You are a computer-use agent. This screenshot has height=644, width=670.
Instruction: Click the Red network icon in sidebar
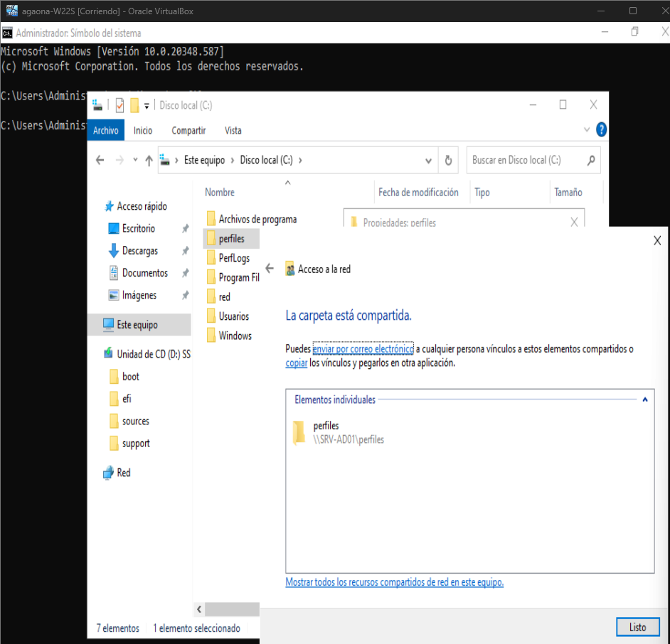coord(108,473)
